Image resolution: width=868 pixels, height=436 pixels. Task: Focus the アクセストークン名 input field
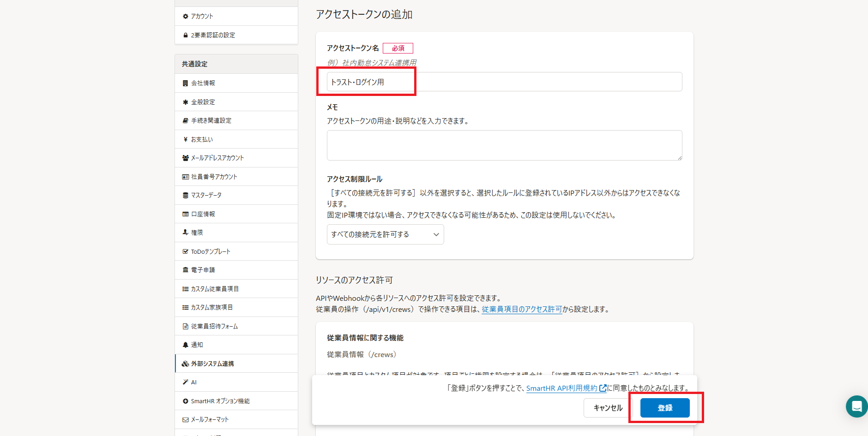pos(505,82)
